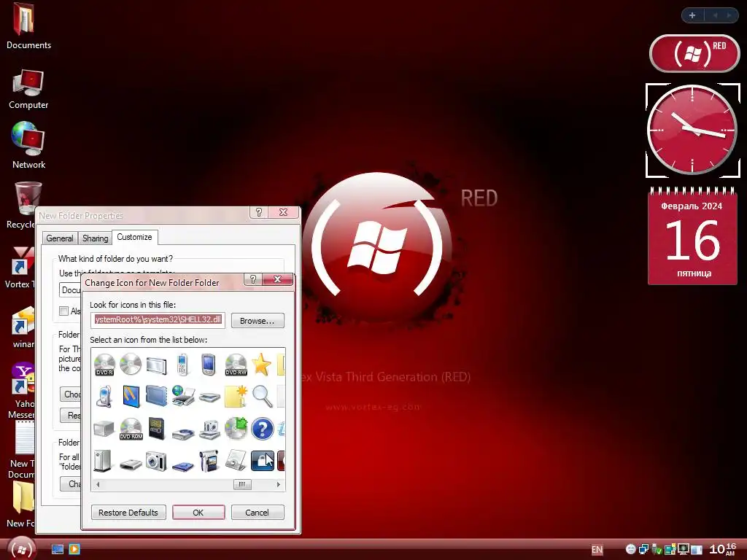Click the Browse... button
747x560 pixels.
pyautogui.click(x=258, y=321)
